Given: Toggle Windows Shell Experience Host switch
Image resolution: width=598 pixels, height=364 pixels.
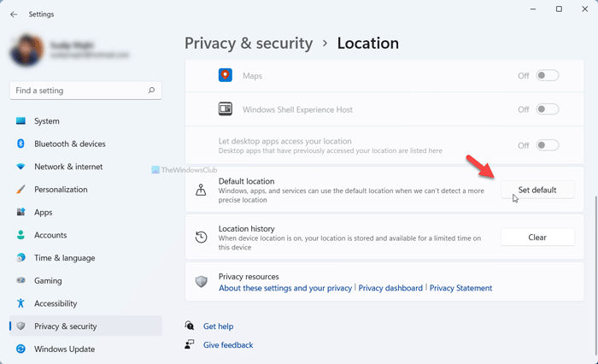Looking at the screenshot, I should (547, 109).
